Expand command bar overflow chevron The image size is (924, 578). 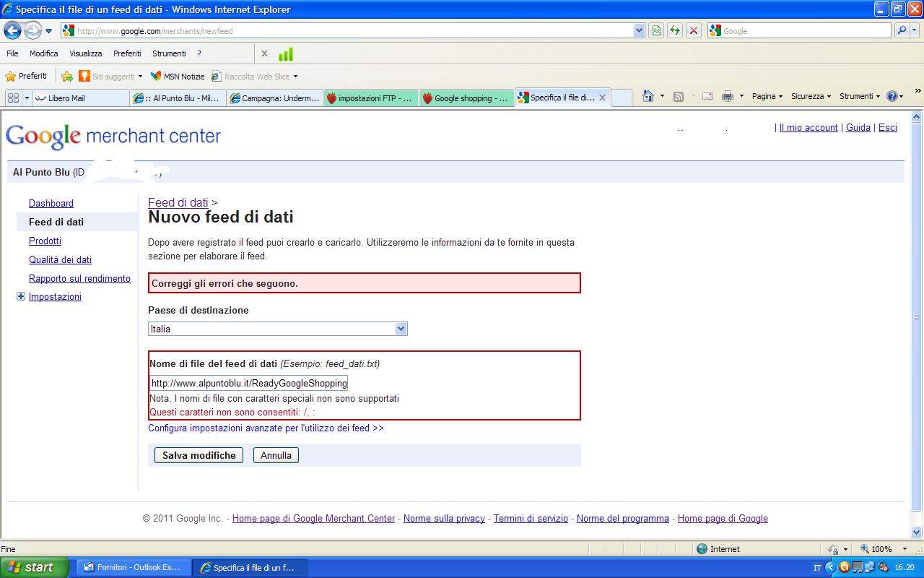(918, 92)
